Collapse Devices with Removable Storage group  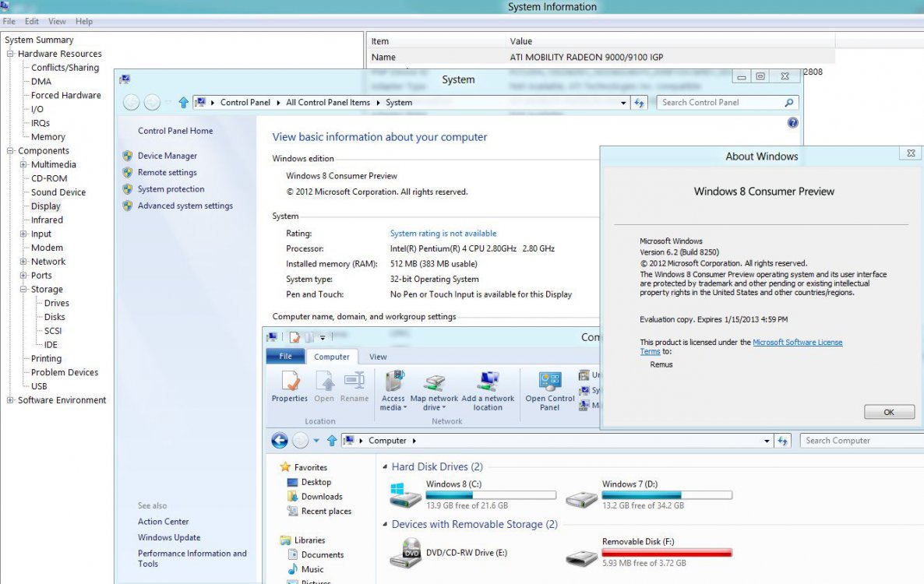(385, 525)
